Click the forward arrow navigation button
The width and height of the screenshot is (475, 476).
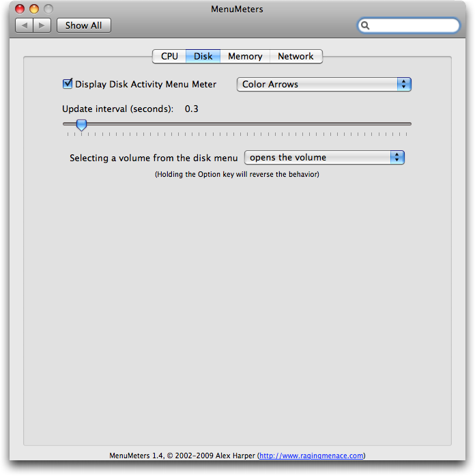(42, 25)
